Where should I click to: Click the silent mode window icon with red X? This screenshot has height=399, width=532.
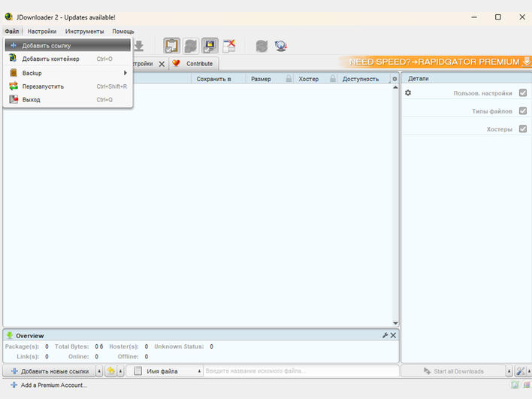pos(229,46)
